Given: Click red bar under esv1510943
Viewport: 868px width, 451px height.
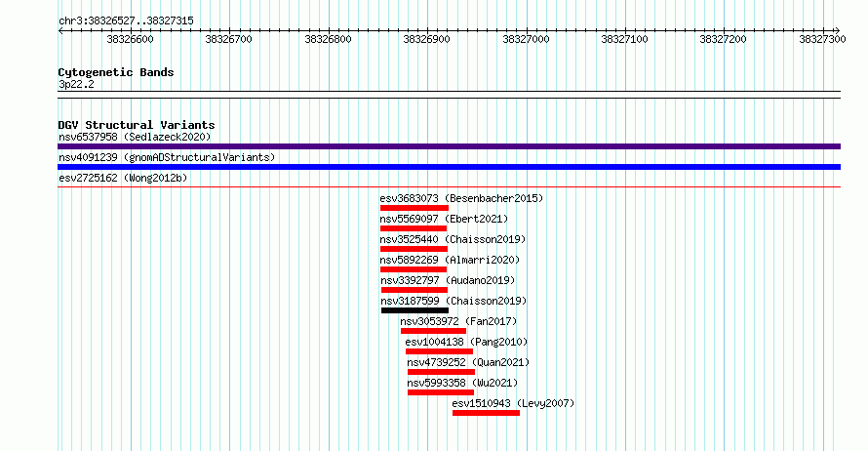Looking at the screenshot, I should click(486, 413).
